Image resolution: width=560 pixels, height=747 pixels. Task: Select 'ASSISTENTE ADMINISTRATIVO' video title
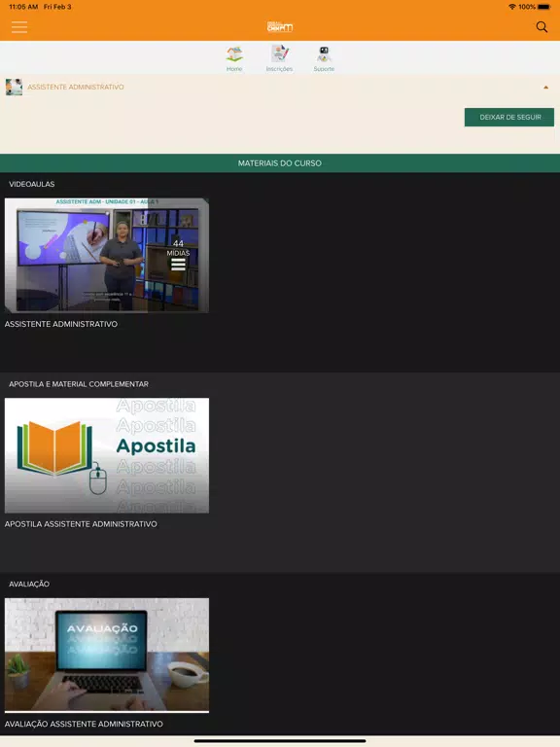click(61, 324)
